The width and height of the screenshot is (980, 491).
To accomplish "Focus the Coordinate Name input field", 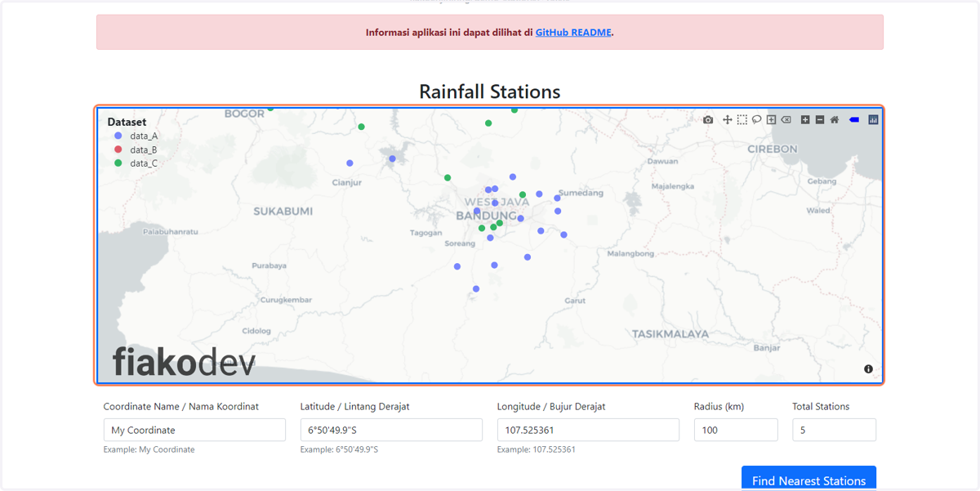I will [x=194, y=430].
